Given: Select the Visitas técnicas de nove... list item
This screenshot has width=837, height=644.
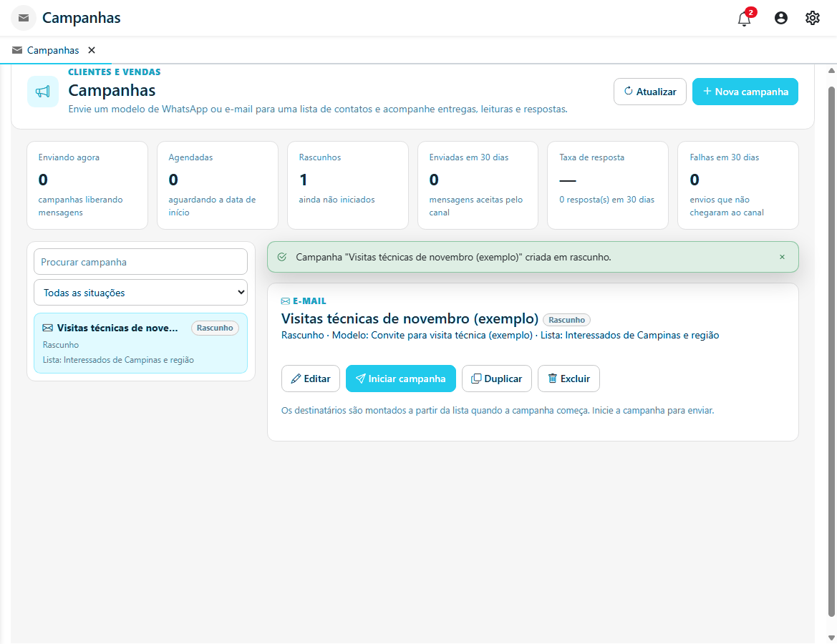Looking at the screenshot, I should click(x=140, y=343).
